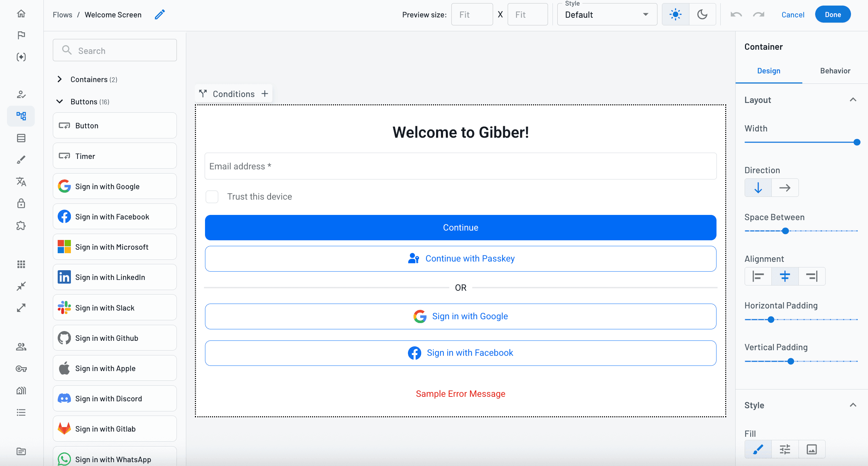
Task: Click the canvas Sign in with Google button
Action: [460, 316]
